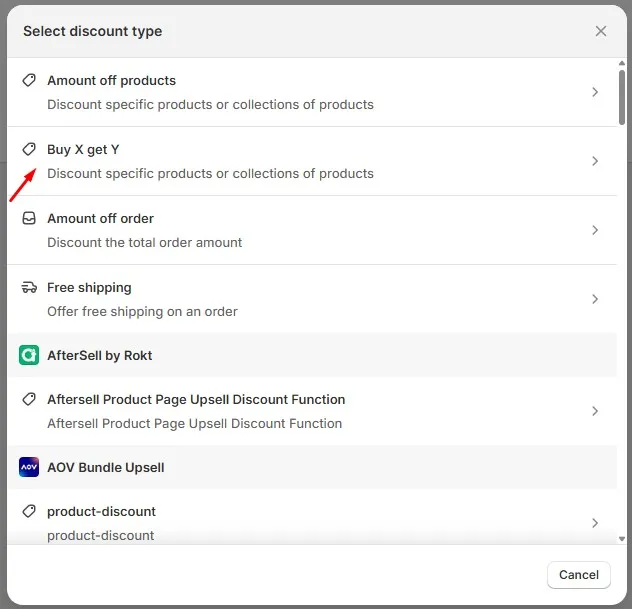
Task: Click the green AfterSell by Rokt app icon
Action: [x=29, y=355]
